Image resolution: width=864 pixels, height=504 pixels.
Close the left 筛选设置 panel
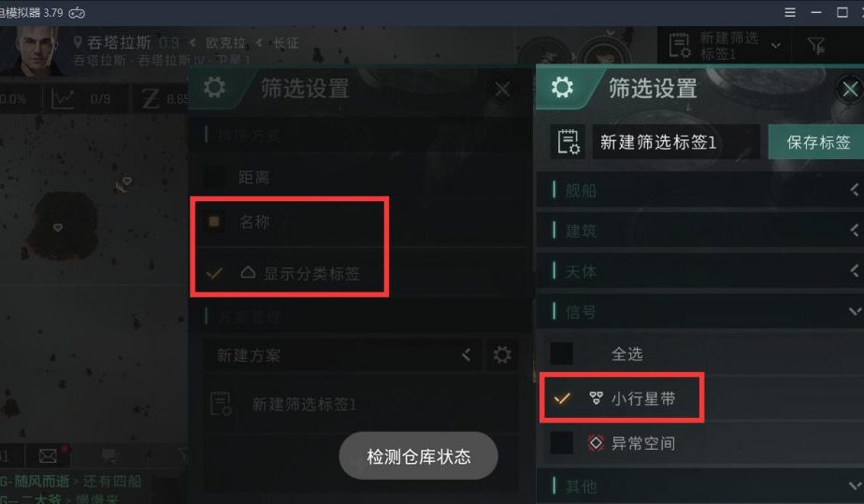[x=502, y=89]
